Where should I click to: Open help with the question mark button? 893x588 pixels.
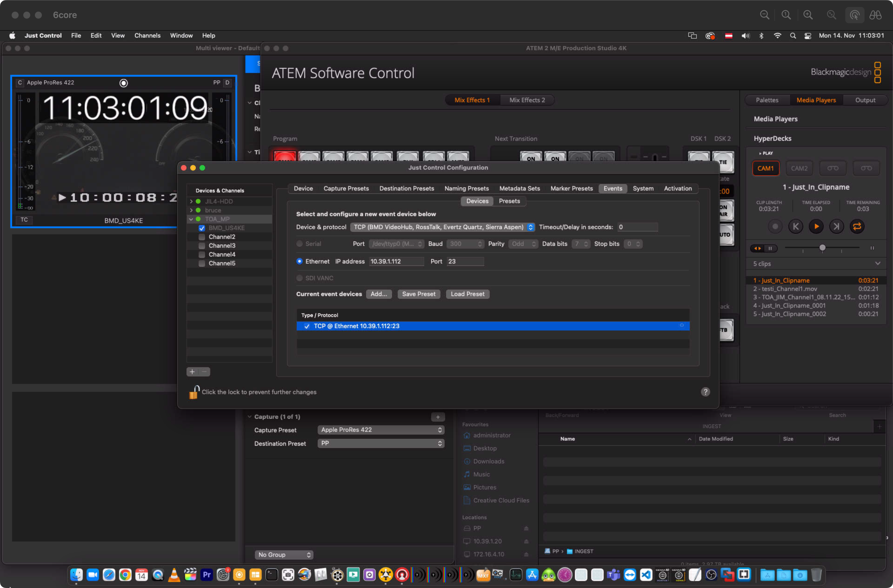tap(705, 392)
